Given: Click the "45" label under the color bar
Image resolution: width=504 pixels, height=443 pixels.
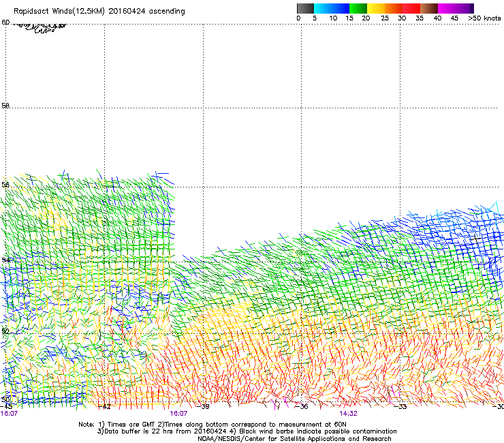Looking at the screenshot, I should 454,18.
